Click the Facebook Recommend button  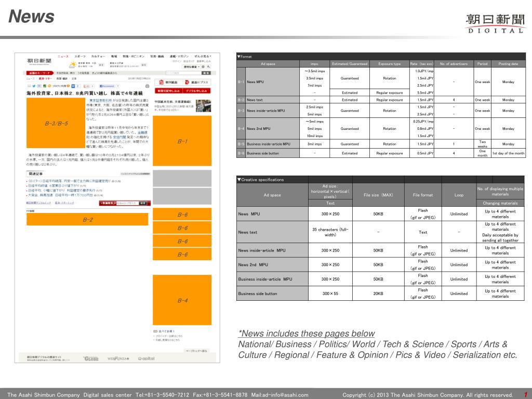click(x=107, y=86)
